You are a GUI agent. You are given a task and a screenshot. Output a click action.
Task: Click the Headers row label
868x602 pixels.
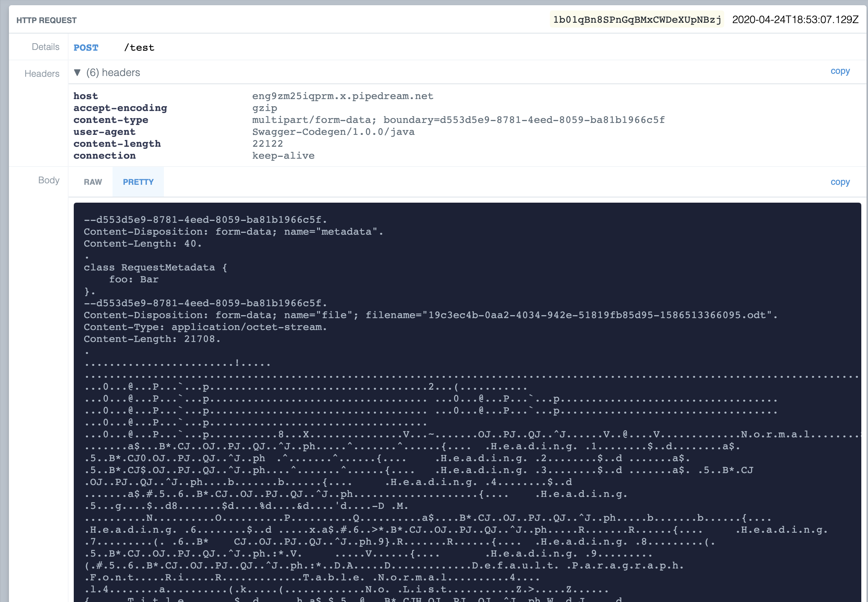pos(42,73)
